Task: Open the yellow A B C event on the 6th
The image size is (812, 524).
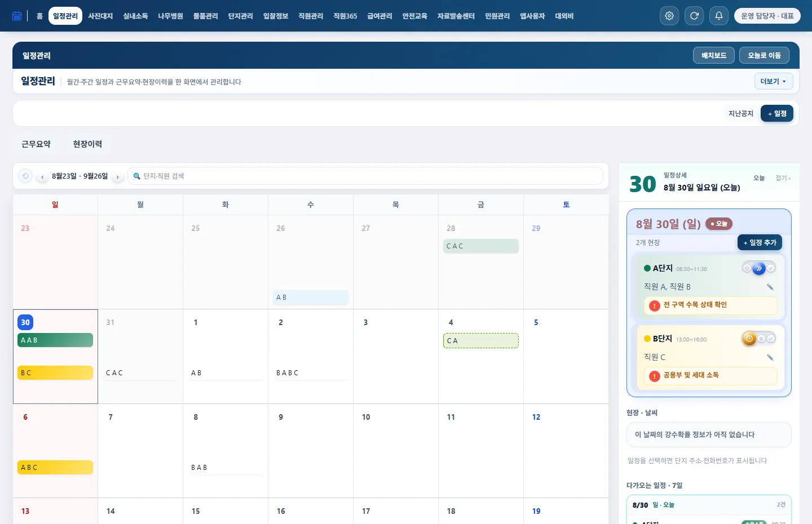Action: 55,468
